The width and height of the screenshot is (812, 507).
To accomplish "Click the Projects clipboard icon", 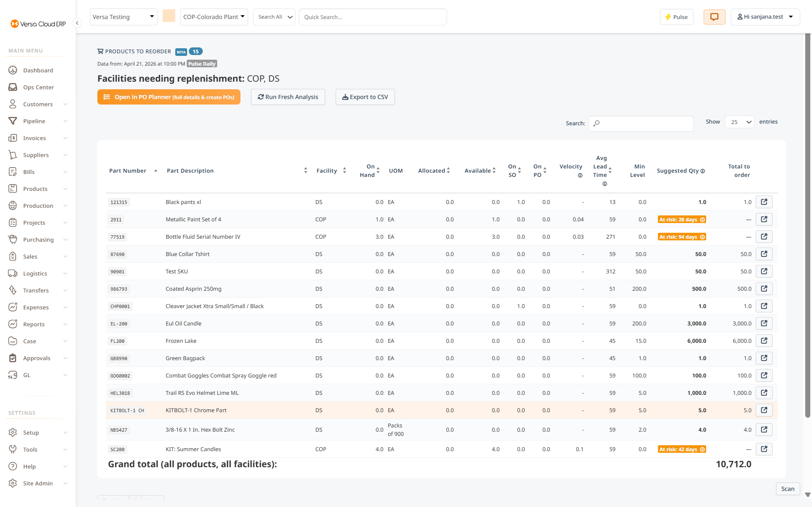I will point(13,223).
